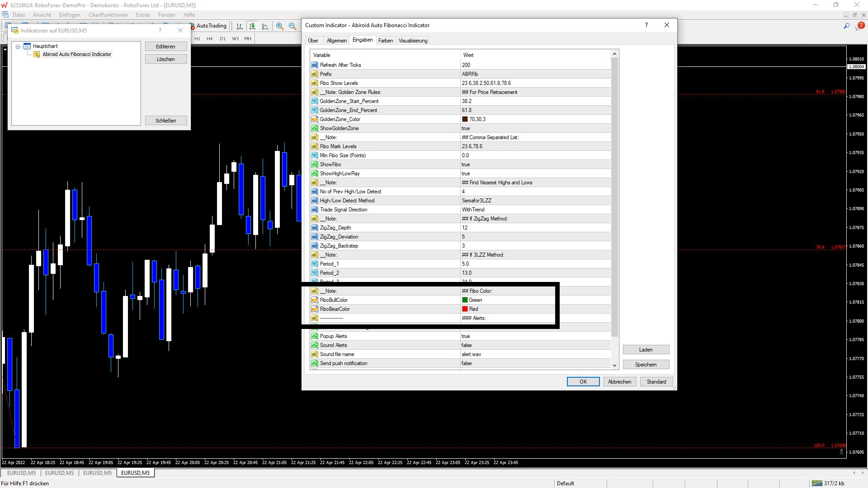Click the Speichern button
Viewport: 868px width, 488px height.
click(646, 365)
